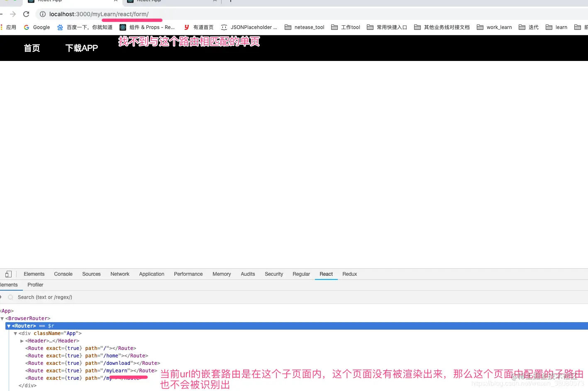Collapse the BrowserRouter node
588x391 pixels.
2,319
